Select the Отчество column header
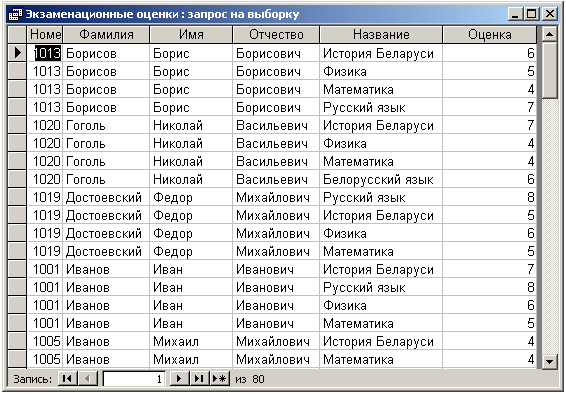This screenshot has height=394, width=566. click(276, 35)
